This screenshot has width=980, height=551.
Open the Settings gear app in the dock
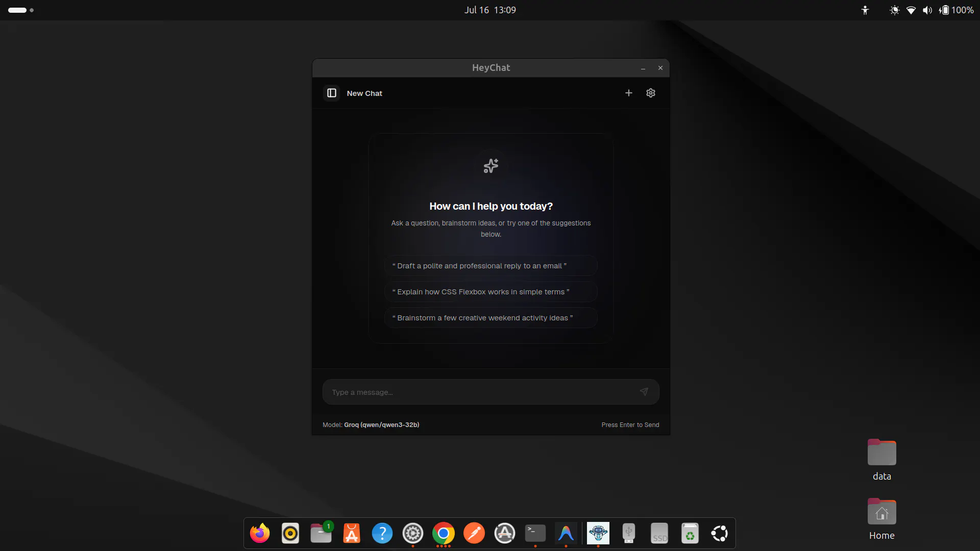[413, 534]
